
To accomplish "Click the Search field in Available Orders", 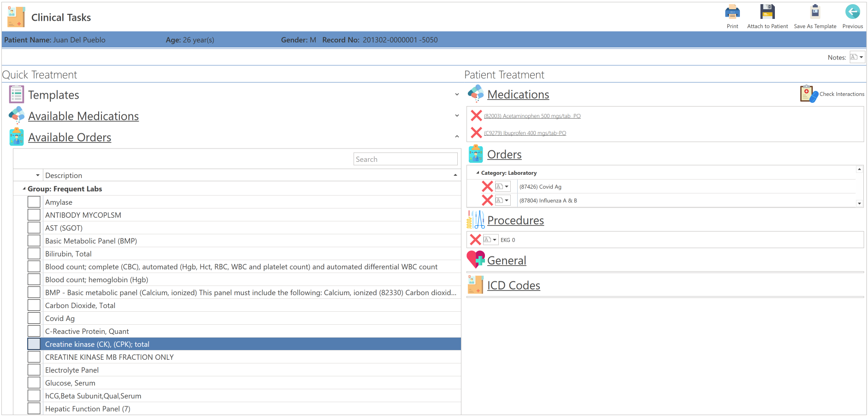I will [406, 159].
